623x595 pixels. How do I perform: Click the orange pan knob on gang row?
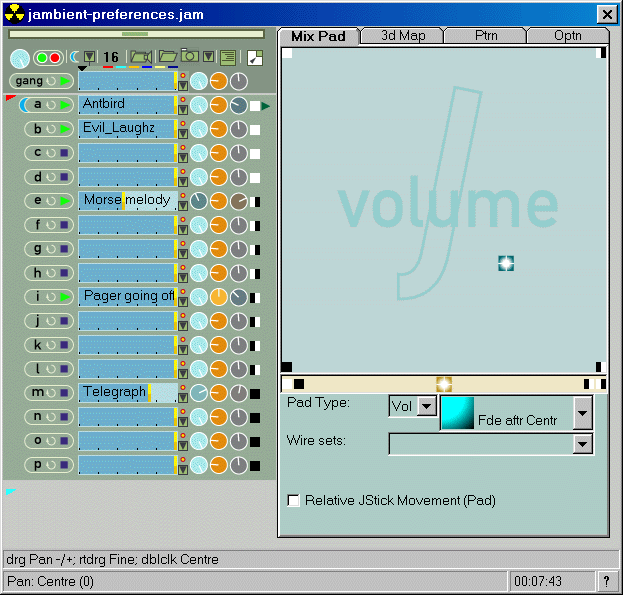tap(219, 81)
